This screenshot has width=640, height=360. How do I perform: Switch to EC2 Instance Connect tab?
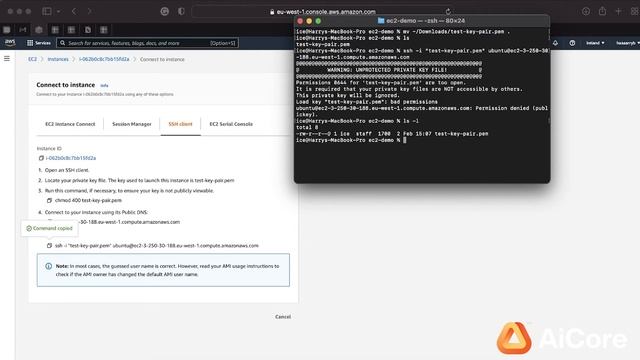70,124
